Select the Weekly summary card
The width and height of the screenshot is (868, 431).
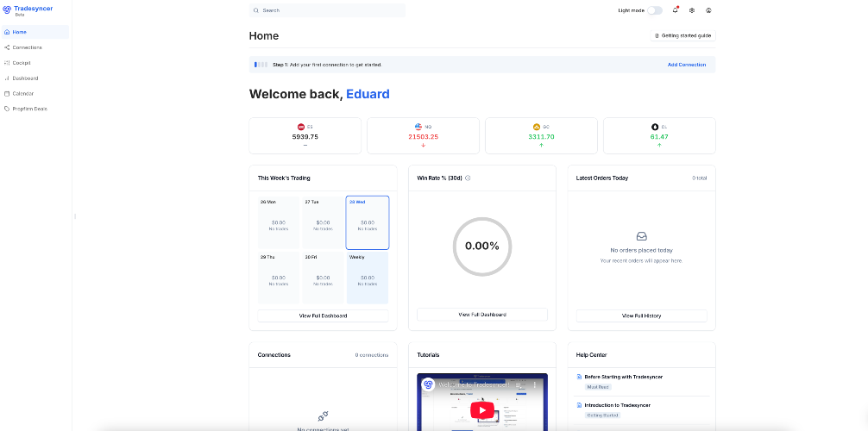[x=368, y=278]
